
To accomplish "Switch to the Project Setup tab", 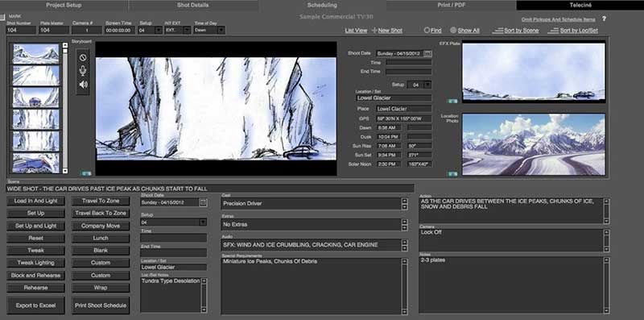I will [64, 6].
